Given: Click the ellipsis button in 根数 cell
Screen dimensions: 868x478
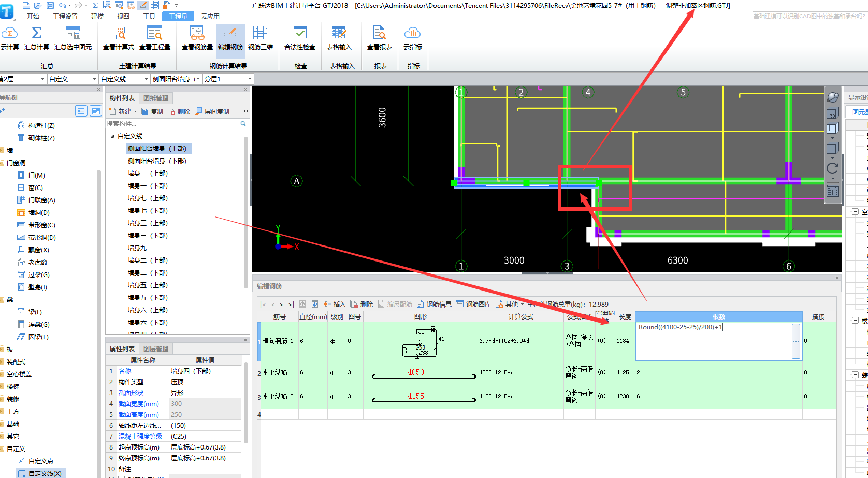Looking at the screenshot, I should pos(796,341).
